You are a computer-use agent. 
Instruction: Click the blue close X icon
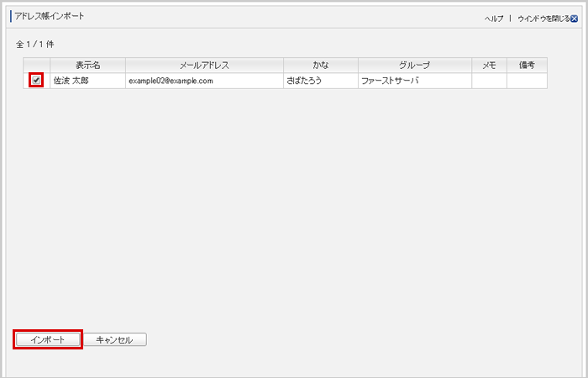pos(574,18)
